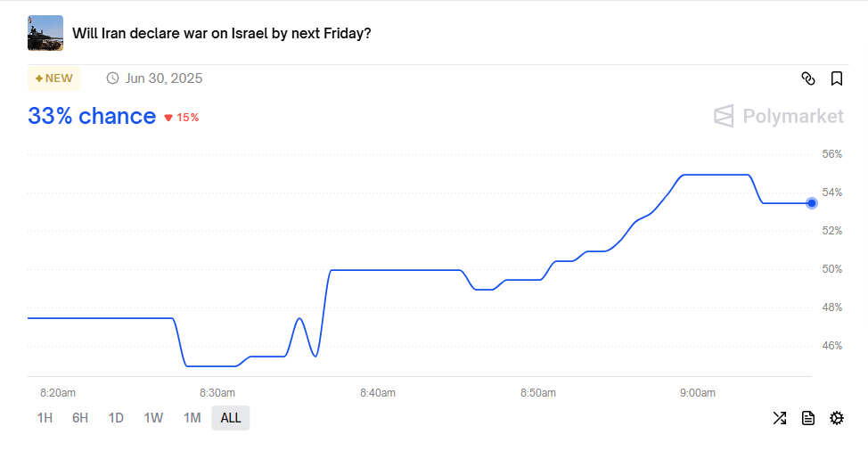This screenshot has height=459, width=868.
Task: Click the market title question
Action: click(x=222, y=34)
